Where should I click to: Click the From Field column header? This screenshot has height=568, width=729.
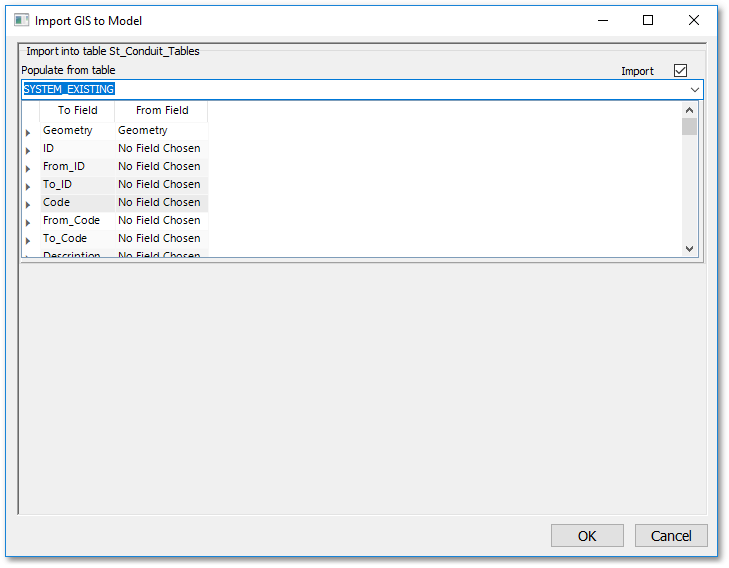162,111
